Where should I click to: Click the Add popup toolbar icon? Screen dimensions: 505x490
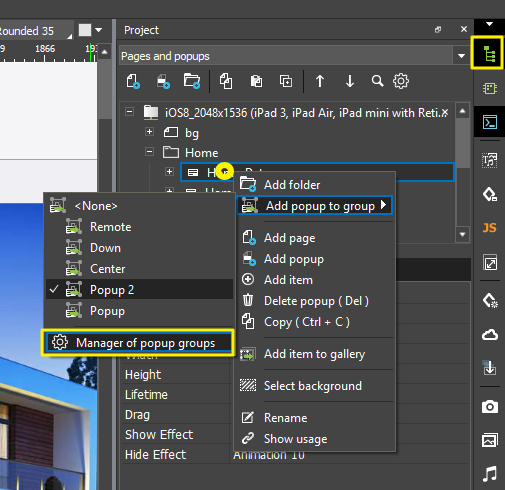coord(163,81)
